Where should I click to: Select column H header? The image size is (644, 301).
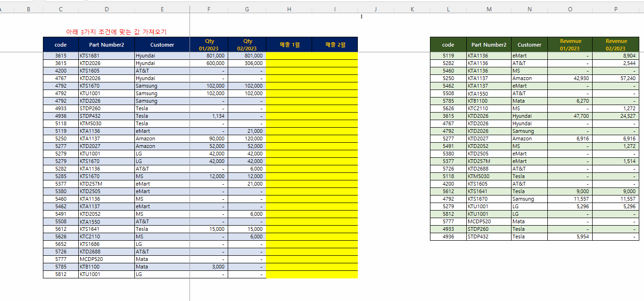[289, 9]
